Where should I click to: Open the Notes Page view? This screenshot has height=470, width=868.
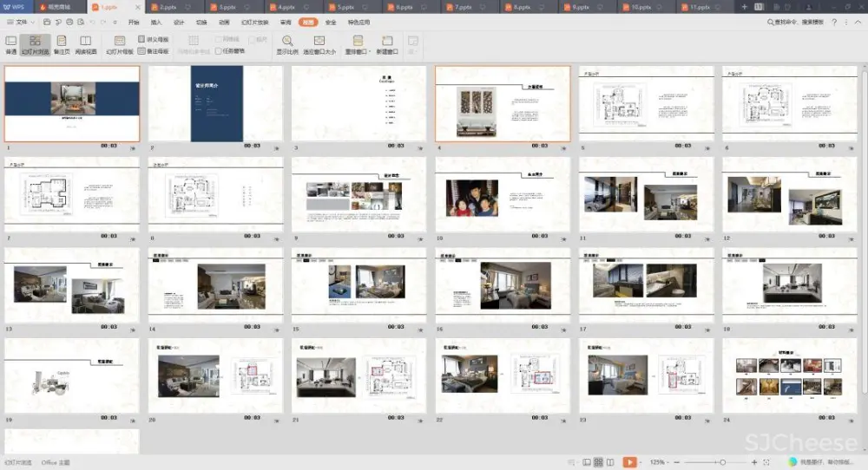62,44
